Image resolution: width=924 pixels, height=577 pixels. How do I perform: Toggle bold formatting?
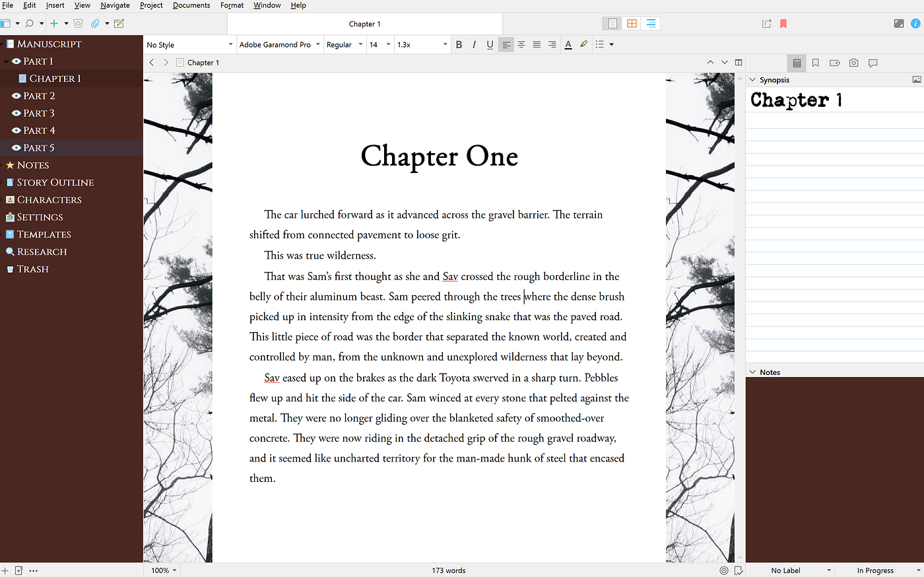(x=459, y=44)
